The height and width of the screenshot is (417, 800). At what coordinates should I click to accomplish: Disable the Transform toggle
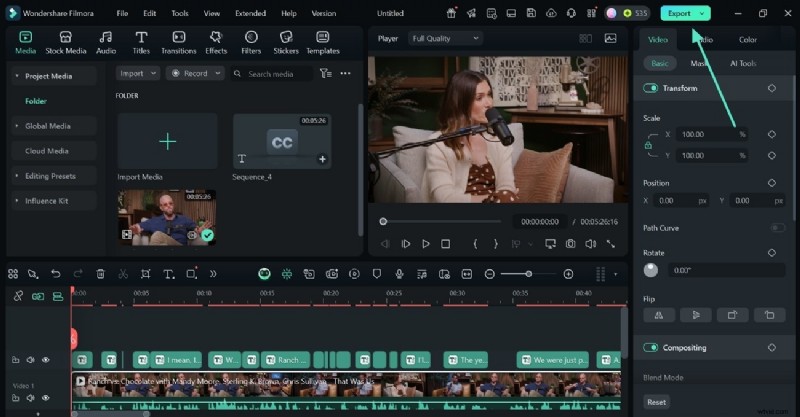(651, 88)
